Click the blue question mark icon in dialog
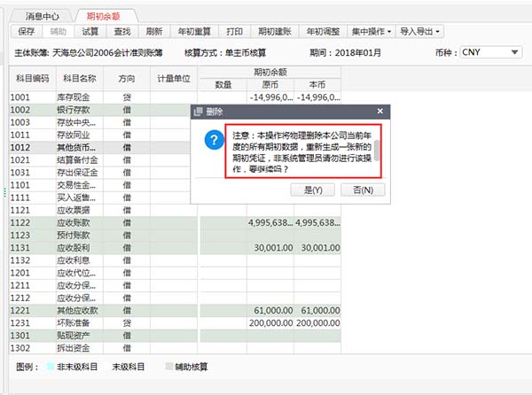532x395 pixels. pyautogui.click(x=214, y=140)
